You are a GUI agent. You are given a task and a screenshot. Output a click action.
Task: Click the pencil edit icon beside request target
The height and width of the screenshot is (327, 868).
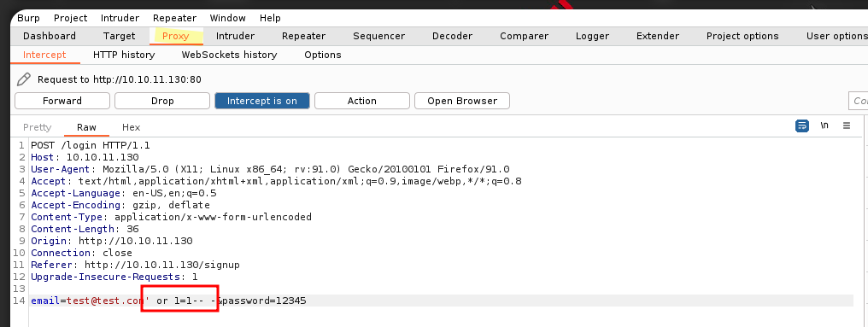[x=24, y=79]
